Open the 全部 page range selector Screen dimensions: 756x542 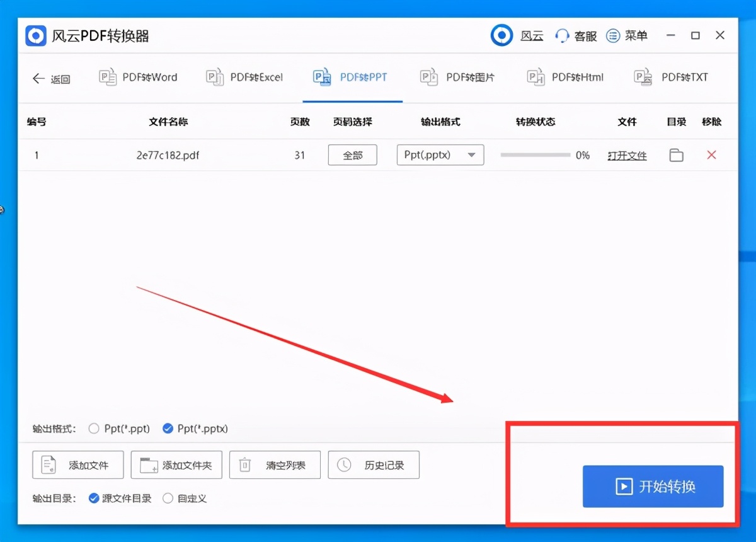[352, 154]
